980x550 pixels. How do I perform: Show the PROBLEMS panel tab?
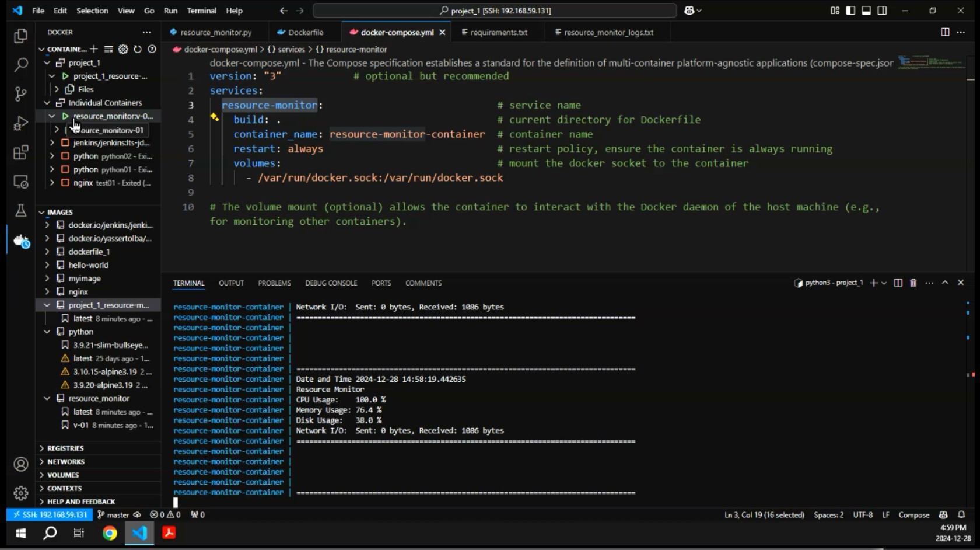pos(274,283)
